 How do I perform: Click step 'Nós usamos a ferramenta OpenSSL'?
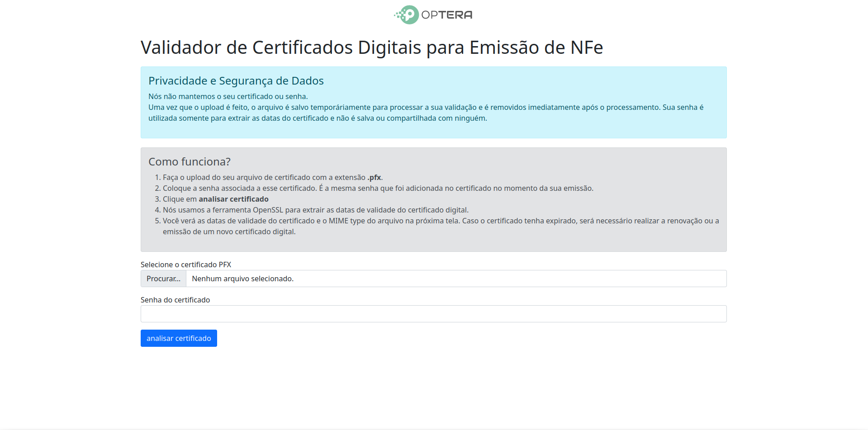(316, 210)
